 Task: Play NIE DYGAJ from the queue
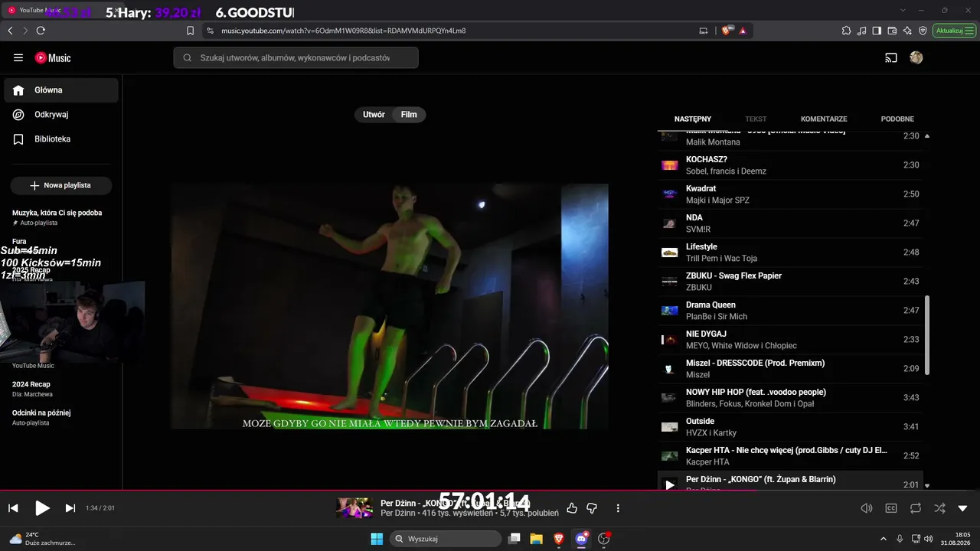(791, 340)
